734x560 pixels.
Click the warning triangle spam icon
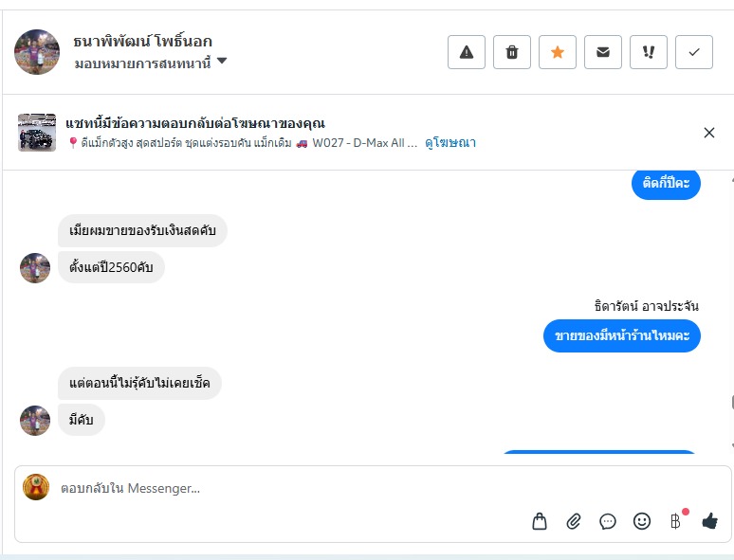(467, 52)
